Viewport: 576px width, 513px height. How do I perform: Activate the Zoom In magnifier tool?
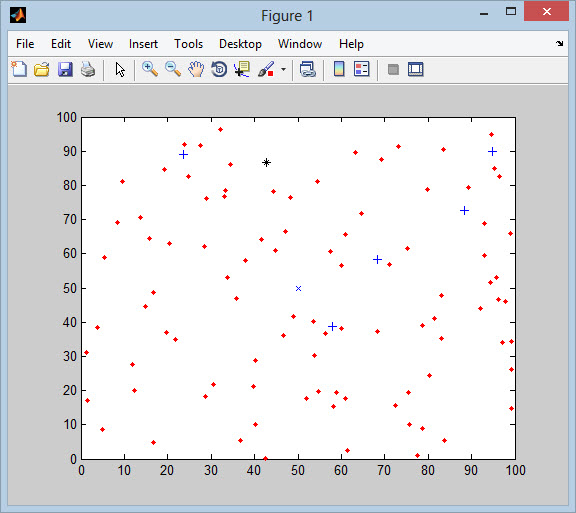(150, 69)
